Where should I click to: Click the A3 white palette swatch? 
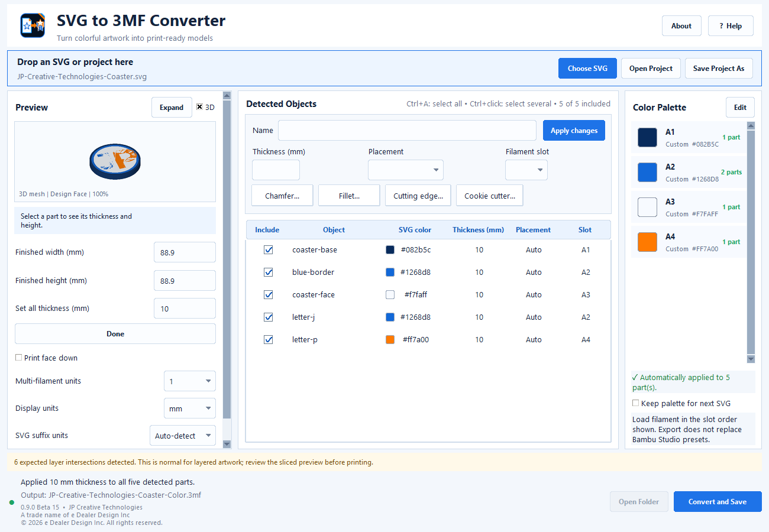click(x=647, y=207)
